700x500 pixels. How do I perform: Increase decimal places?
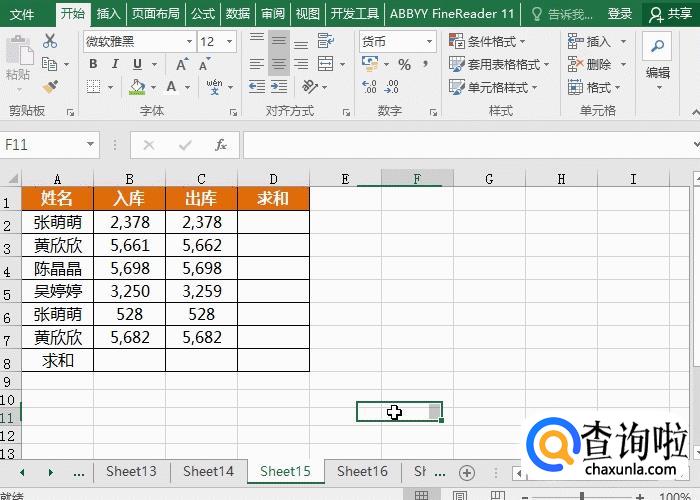(370, 87)
